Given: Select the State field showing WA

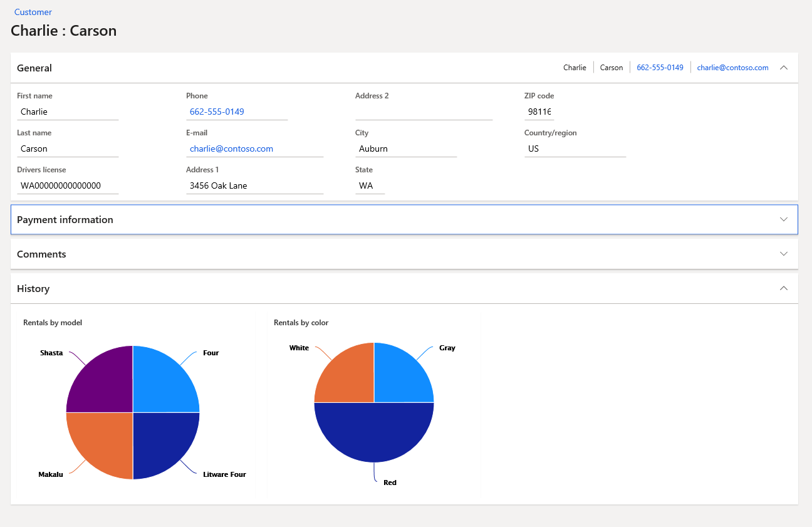Looking at the screenshot, I should click(370, 185).
